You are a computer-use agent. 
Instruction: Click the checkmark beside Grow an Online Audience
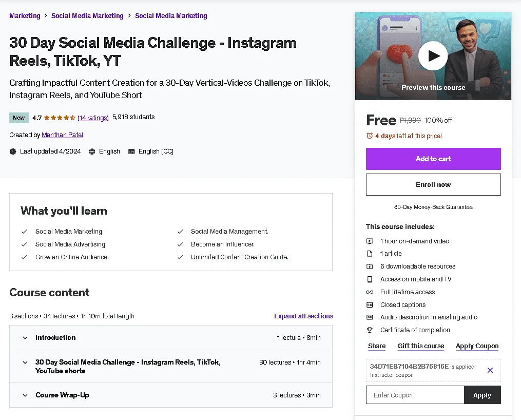coord(24,257)
